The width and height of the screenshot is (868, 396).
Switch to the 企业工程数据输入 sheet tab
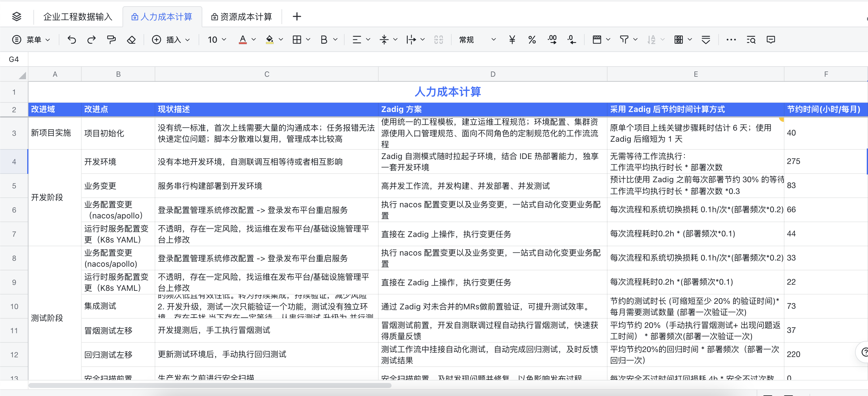pyautogui.click(x=78, y=17)
